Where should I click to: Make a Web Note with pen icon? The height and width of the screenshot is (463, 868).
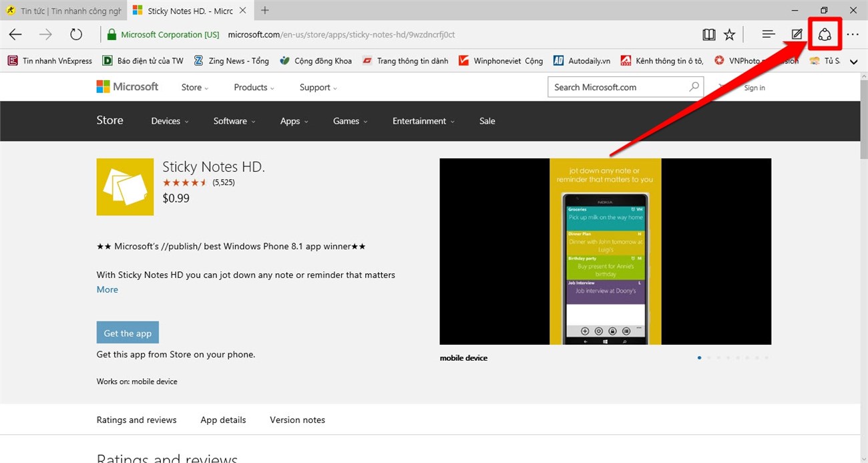pos(797,35)
